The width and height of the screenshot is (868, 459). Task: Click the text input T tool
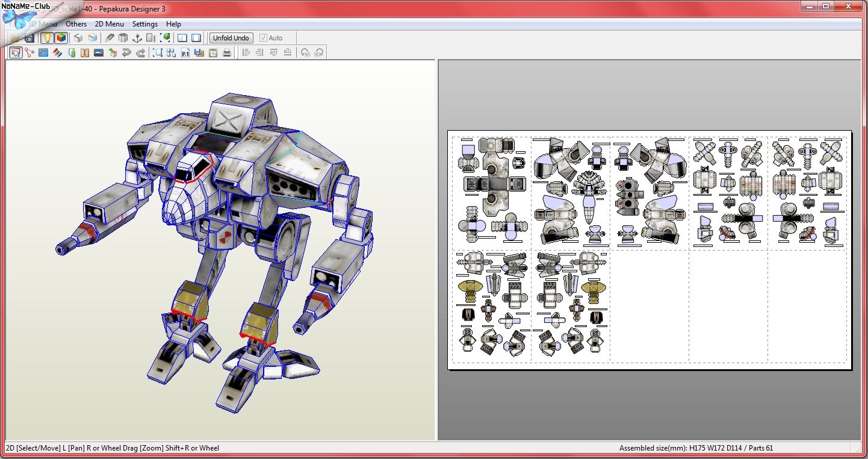click(85, 52)
